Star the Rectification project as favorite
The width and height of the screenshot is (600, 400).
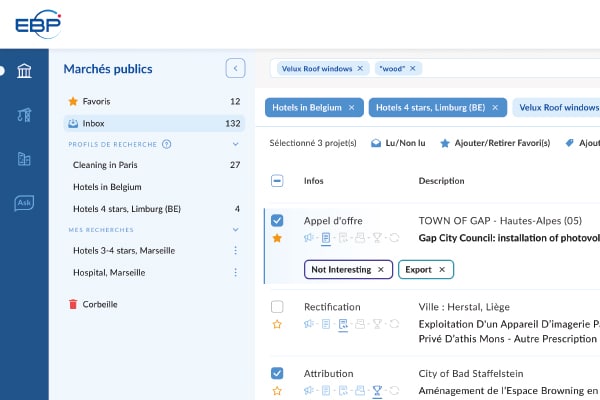277,324
